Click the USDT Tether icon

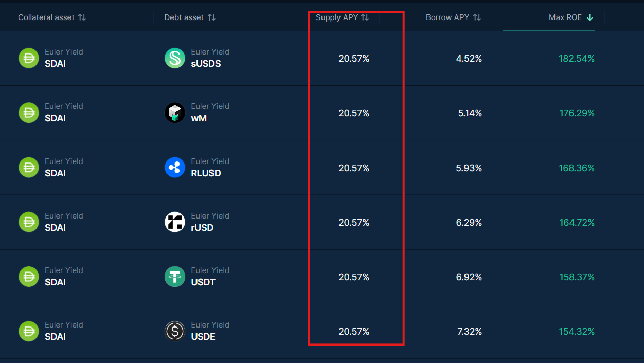coord(175,277)
